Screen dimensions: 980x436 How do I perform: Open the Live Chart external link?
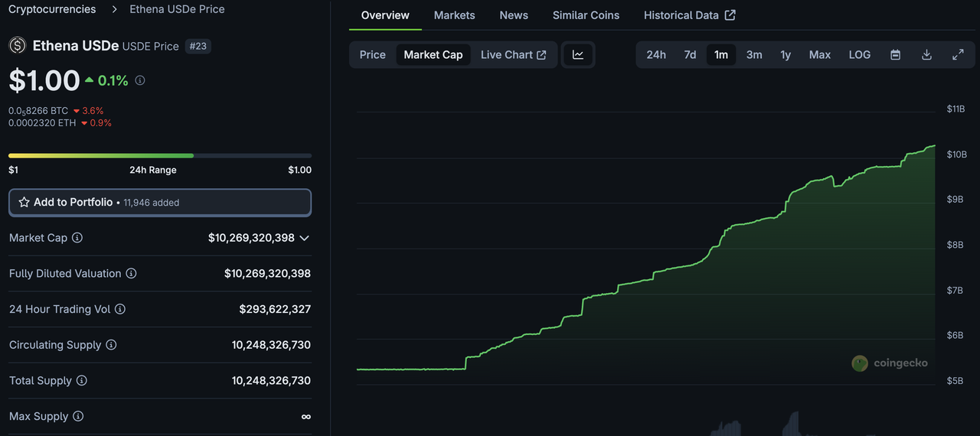[513, 55]
